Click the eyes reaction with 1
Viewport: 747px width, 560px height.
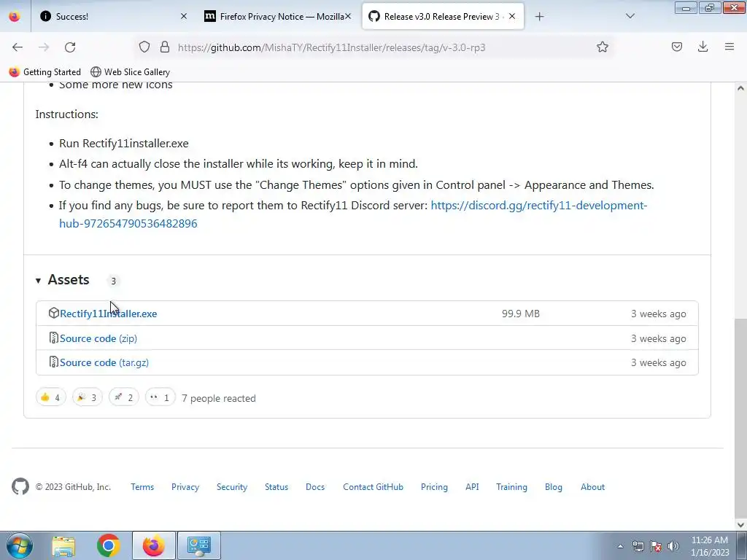click(x=160, y=397)
